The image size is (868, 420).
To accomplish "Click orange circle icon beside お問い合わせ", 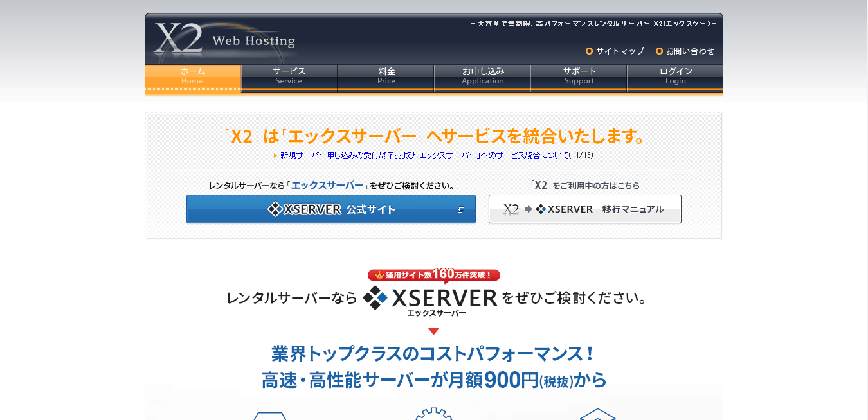I will (659, 51).
